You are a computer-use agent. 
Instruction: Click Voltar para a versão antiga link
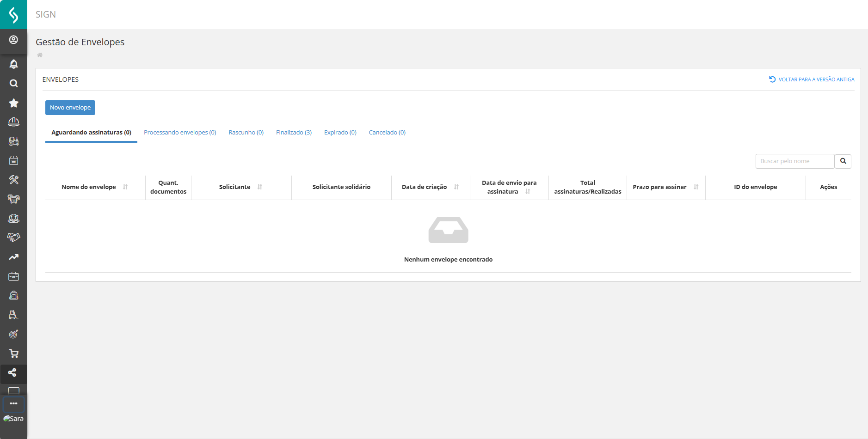(812, 79)
